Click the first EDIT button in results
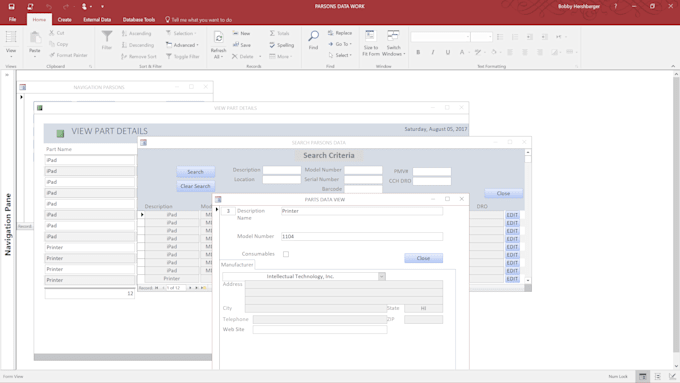The image size is (680, 383). (512, 215)
